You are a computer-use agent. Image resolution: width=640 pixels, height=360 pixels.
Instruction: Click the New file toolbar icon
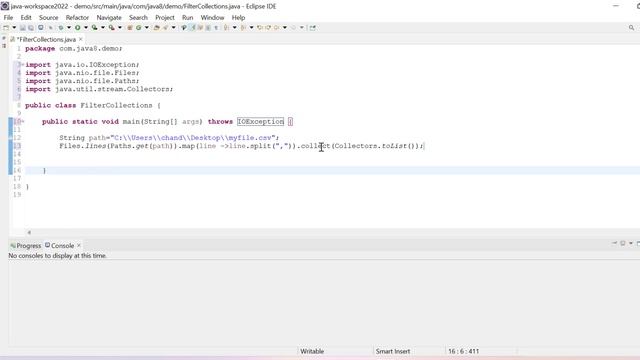tap(6, 28)
